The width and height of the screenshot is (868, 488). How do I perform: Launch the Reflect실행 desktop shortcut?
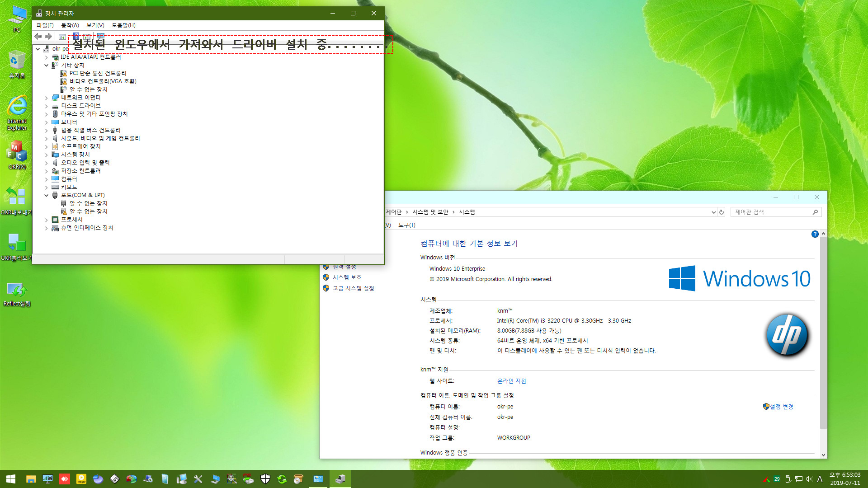coord(17,294)
